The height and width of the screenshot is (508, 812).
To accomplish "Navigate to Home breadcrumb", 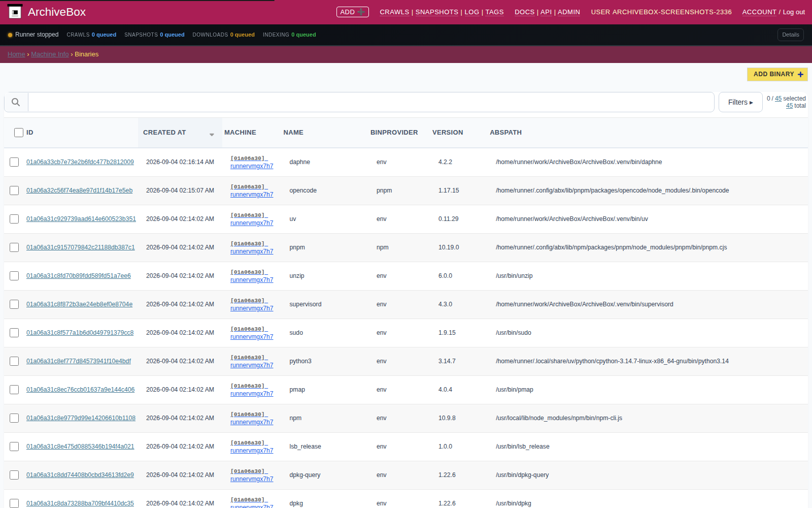I will (16, 54).
